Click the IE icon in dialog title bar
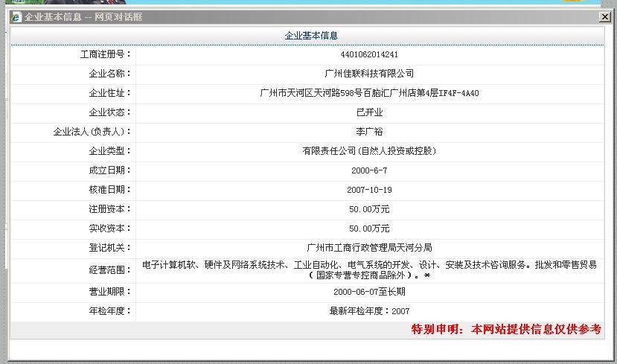 pyautogui.click(x=16, y=17)
